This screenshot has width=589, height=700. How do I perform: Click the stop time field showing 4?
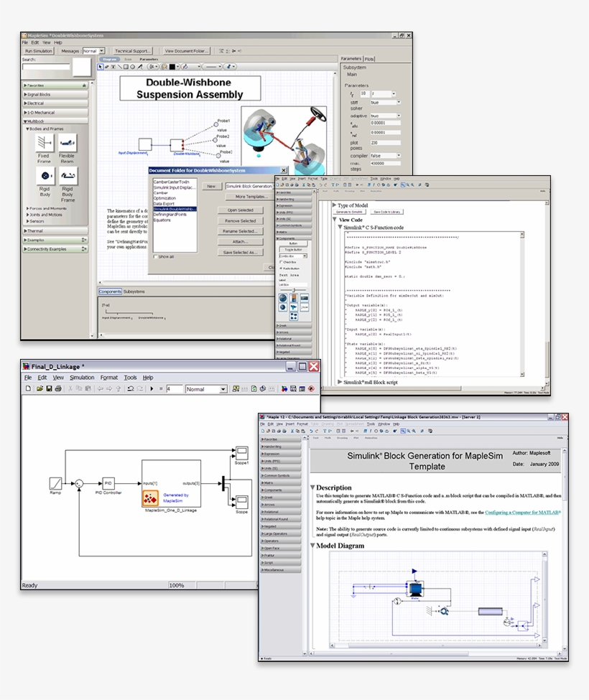click(x=174, y=389)
